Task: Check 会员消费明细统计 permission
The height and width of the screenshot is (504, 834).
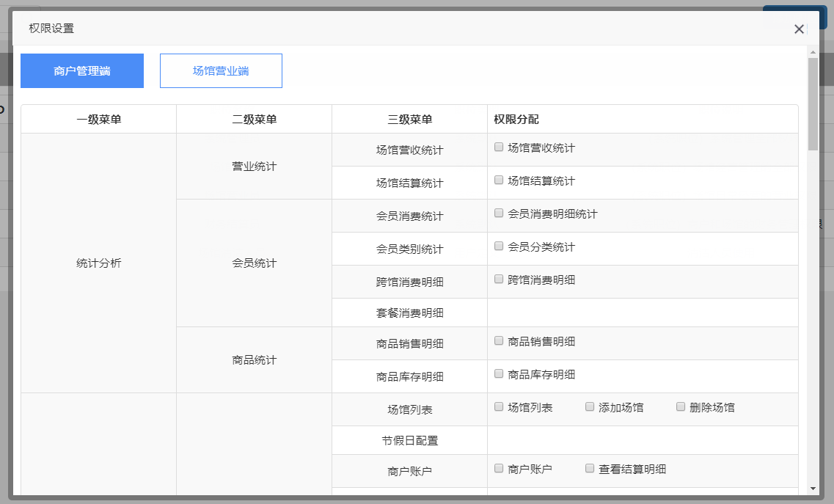Action: [x=499, y=213]
